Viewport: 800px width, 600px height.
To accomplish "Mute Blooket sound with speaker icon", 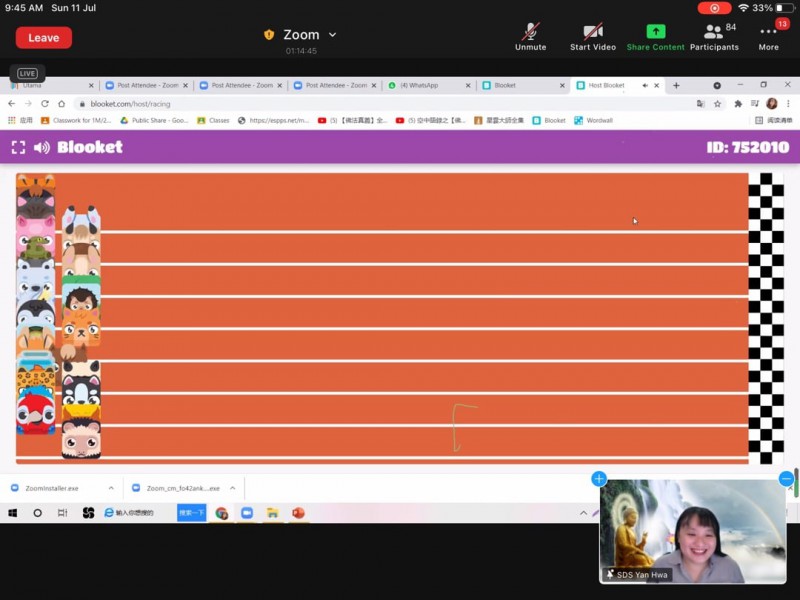I will (x=42, y=147).
